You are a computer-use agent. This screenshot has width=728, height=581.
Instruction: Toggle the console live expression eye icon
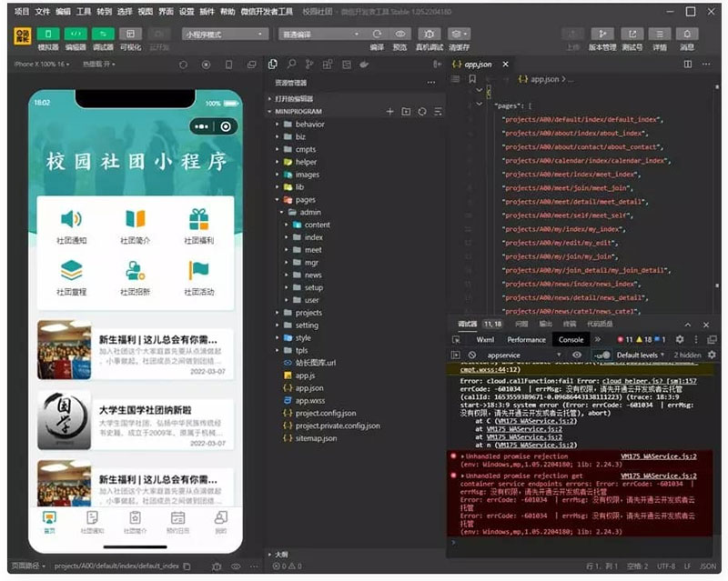tap(576, 355)
